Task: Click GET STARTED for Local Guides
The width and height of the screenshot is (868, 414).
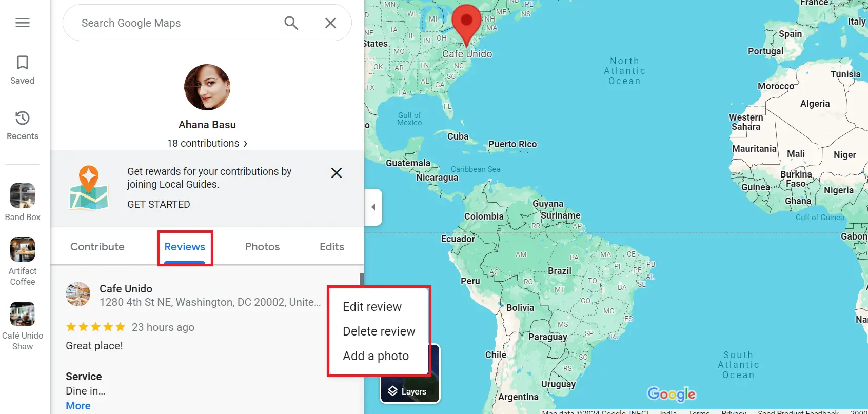Action: [159, 204]
